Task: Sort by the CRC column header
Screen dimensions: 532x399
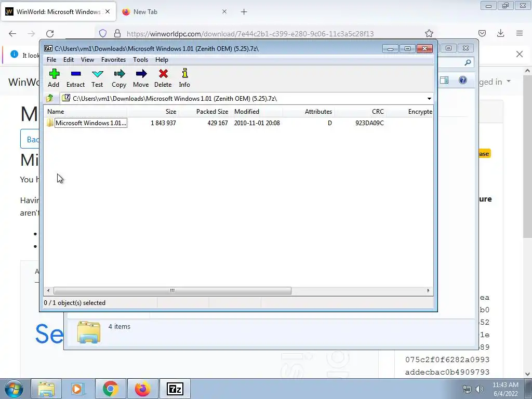Action: click(361, 112)
